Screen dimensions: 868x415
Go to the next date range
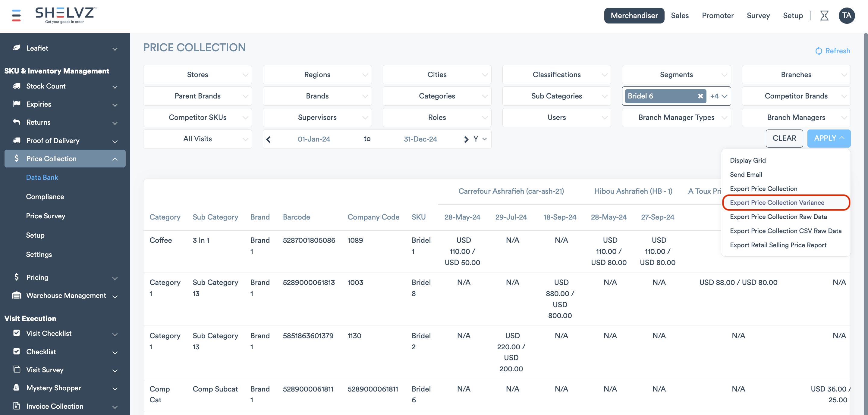coord(466,139)
